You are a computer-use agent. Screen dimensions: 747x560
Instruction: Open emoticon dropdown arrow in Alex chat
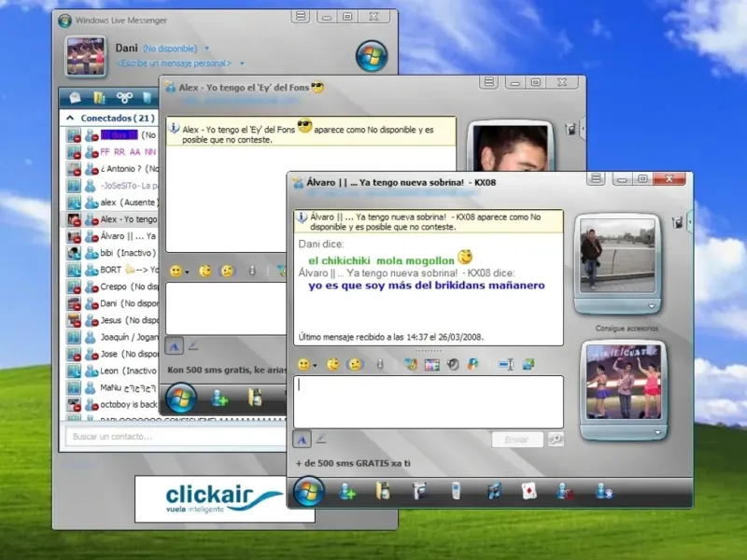pos(188,273)
